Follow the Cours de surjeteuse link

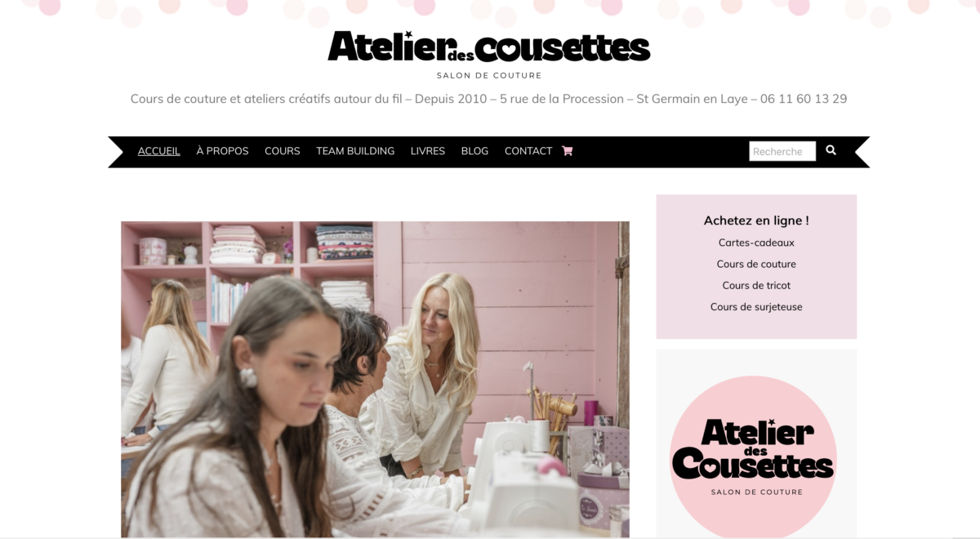coord(756,307)
